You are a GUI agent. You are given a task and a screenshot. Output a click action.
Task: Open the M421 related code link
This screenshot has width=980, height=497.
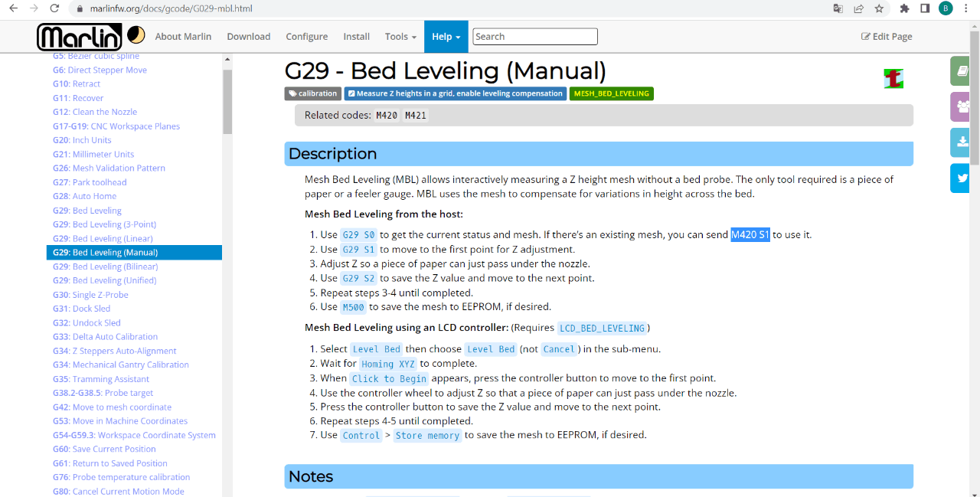416,116
